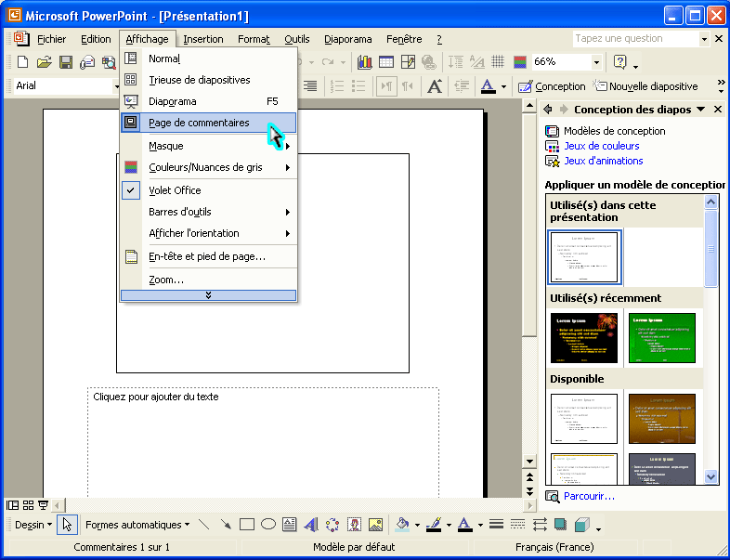Select the brown design template thumbnail
The height and width of the screenshot is (560, 730).
click(x=662, y=419)
